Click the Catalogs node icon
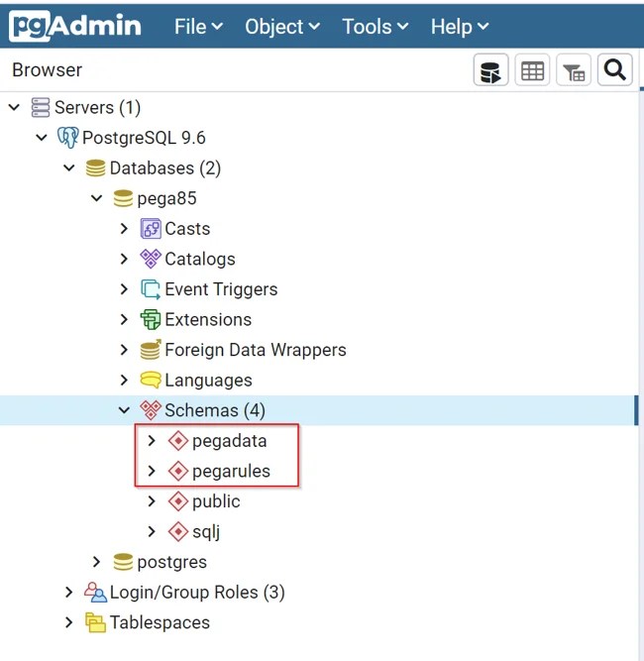The height and width of the screenshot is (661, 644). [x=151, y=259]
